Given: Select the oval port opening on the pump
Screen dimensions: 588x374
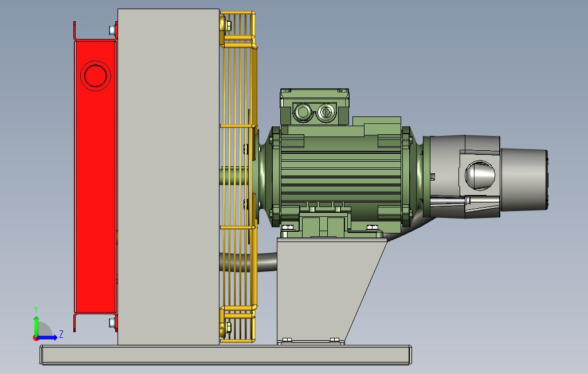Looking at the screenshot, I should pos(480,175).
